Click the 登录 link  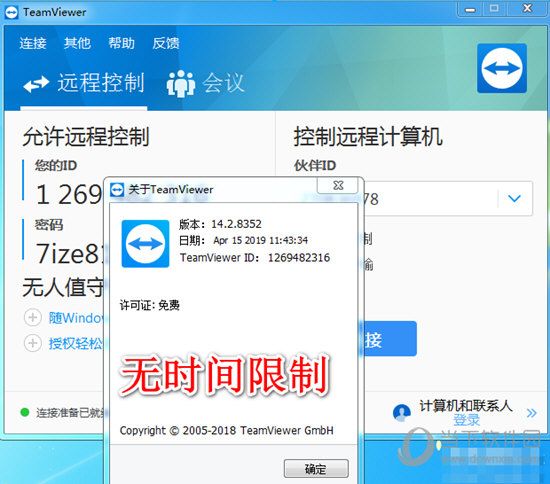click(467, 419)
